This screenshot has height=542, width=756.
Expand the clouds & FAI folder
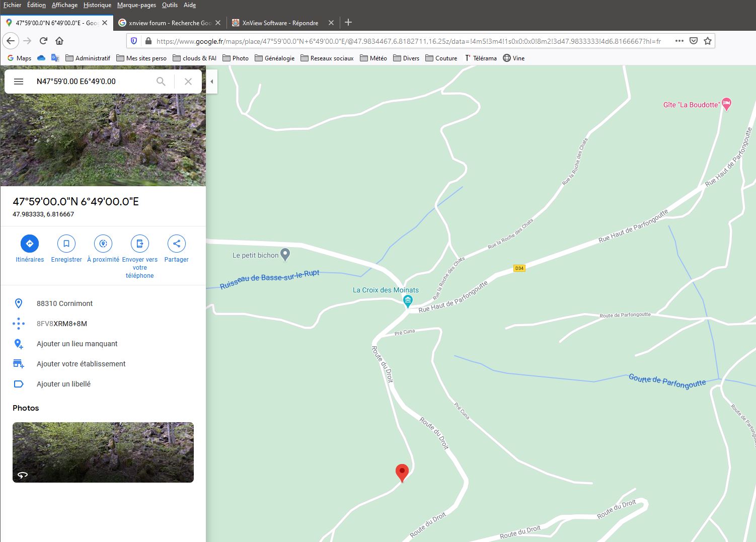click(x=195, y=58)
